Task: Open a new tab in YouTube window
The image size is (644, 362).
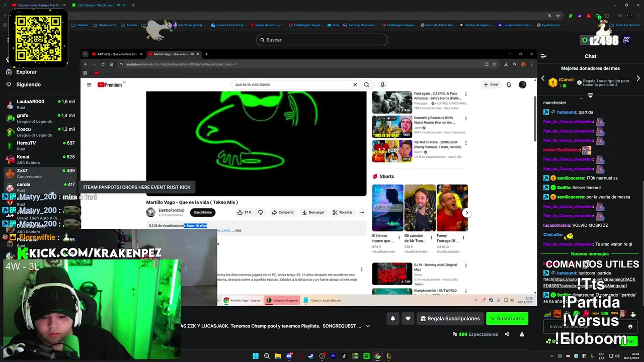Action: pyautogui.click(x=206, y=54)
